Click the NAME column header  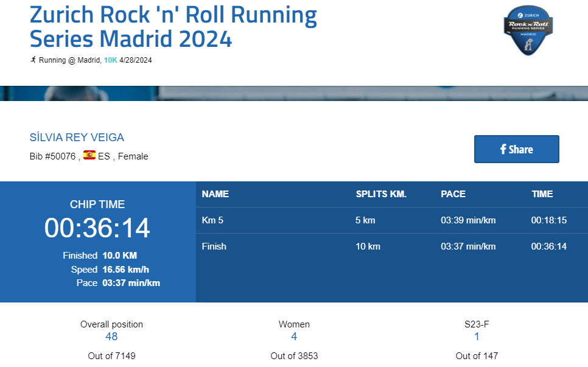[x=215, y=194]
